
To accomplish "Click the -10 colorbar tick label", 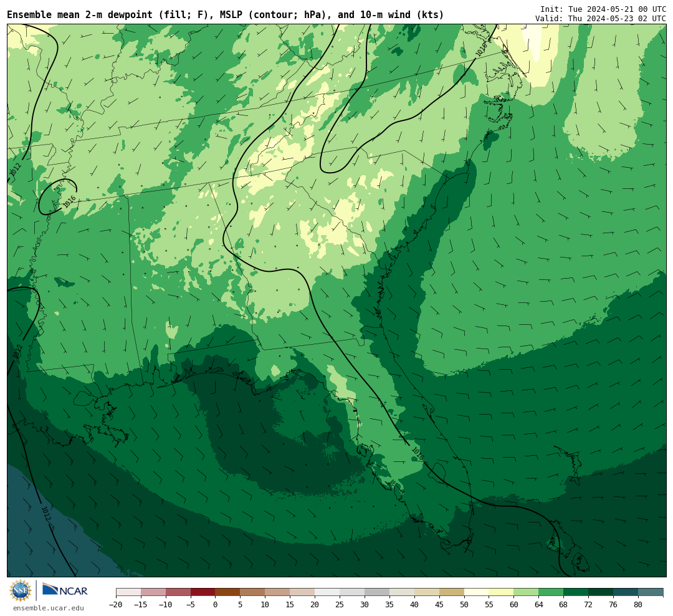I will [166, 605].
